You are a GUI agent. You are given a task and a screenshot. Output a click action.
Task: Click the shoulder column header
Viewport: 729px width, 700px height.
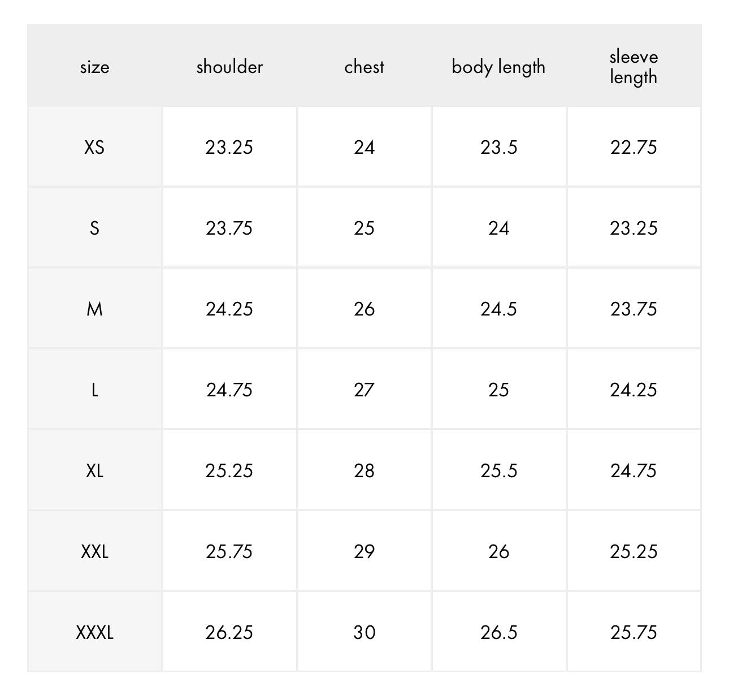click(x=229, y=67)
